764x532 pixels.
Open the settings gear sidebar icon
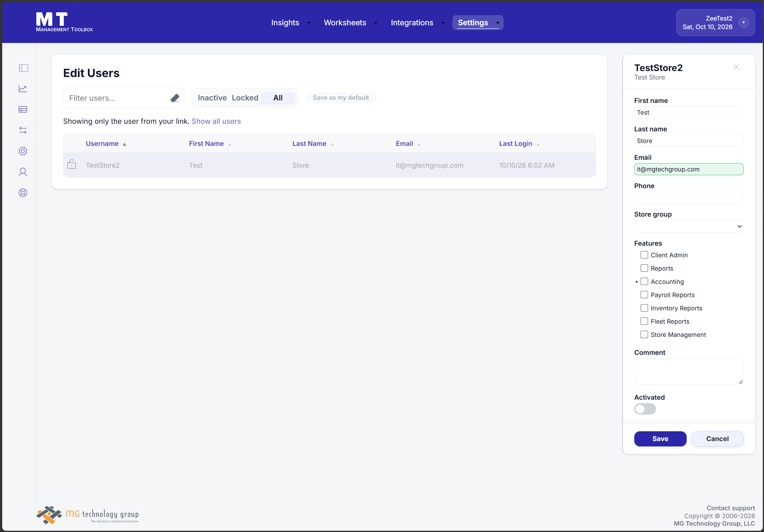tap(23, 151)
